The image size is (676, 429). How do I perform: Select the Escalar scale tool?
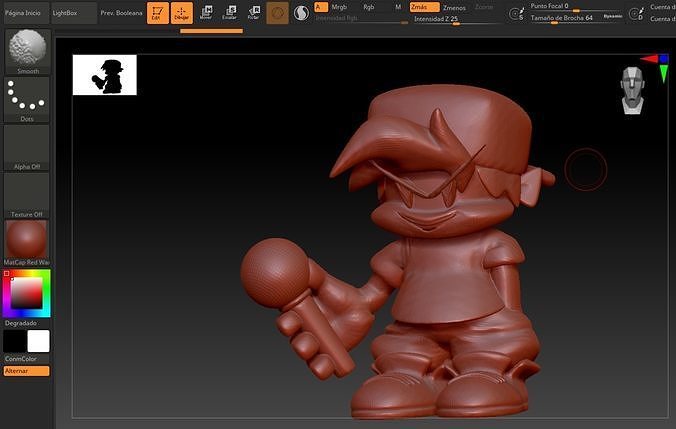(x=230, y=13)
